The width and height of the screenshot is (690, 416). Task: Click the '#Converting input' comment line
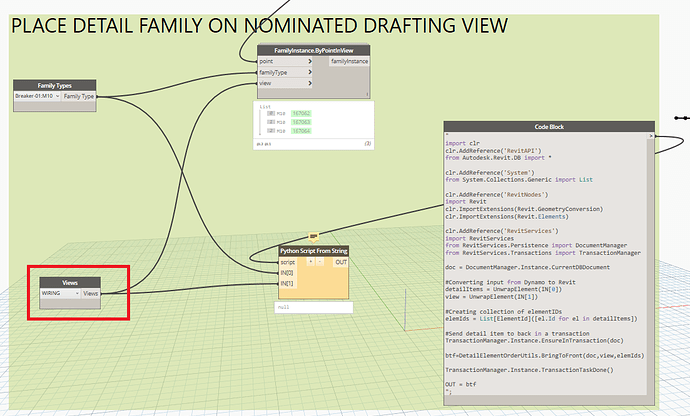510,282
